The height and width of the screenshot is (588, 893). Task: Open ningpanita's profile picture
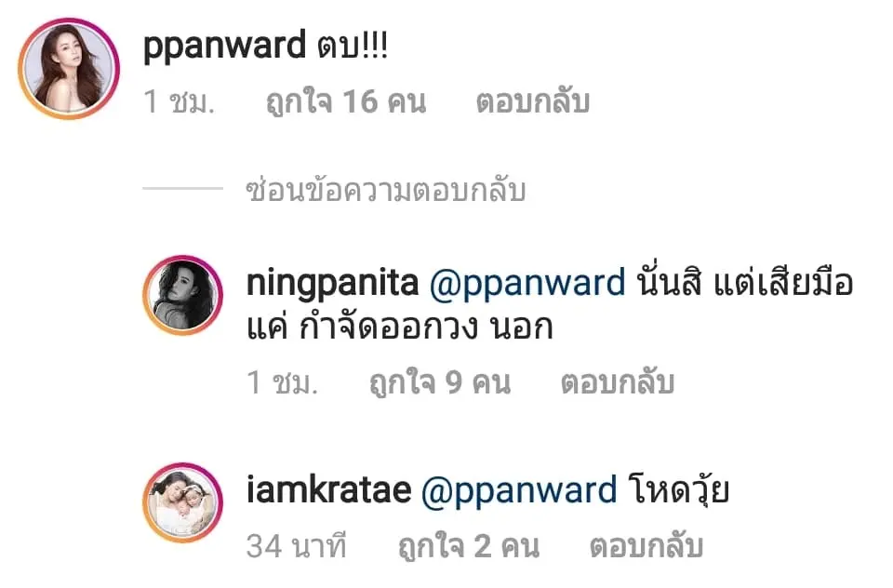(183, 295)
